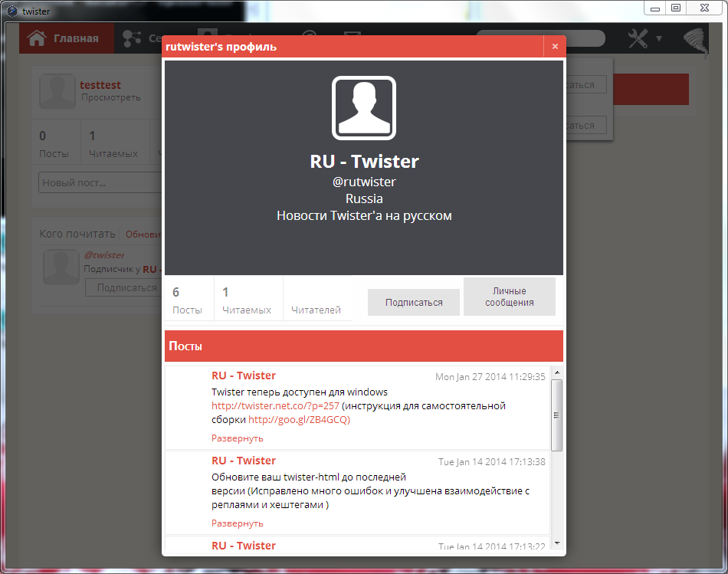Click RU - Twister author name on Jan 27 post
Image resolution: width=728 pixels, height=574 pixels.
tap(244, 376)
